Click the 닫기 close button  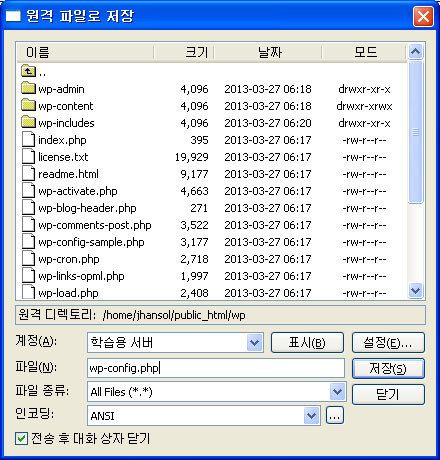pos(388,394)
